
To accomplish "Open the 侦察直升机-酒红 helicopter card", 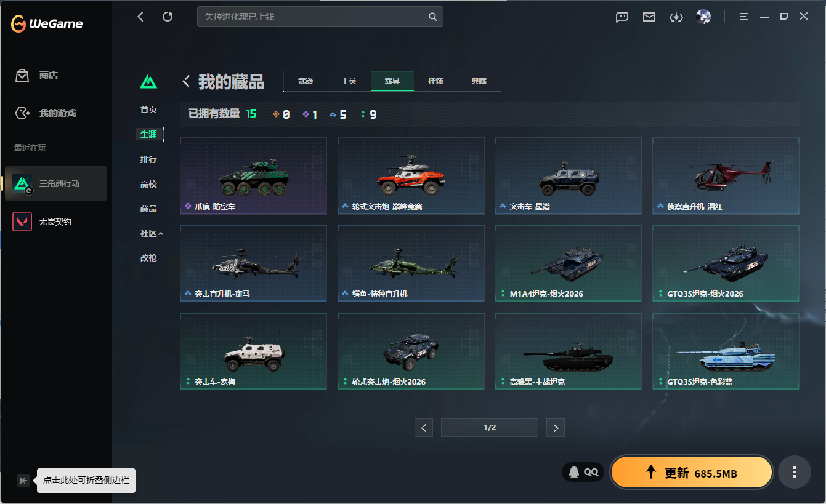I will tap(726, 176).
